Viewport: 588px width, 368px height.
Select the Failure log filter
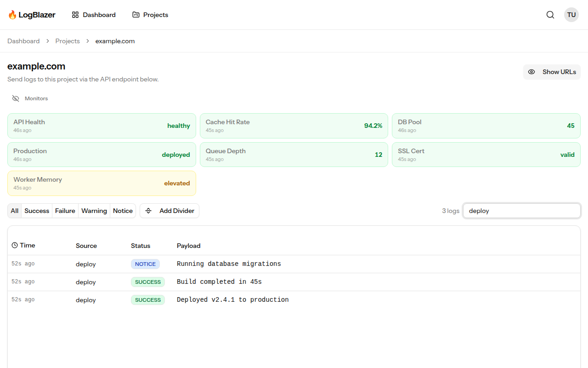tap(65, 211)
